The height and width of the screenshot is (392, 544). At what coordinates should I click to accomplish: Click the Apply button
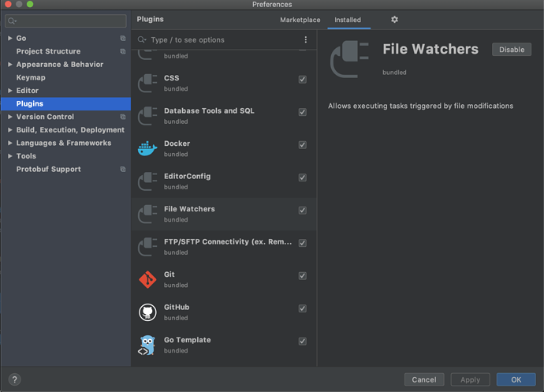tap(470, 379)
